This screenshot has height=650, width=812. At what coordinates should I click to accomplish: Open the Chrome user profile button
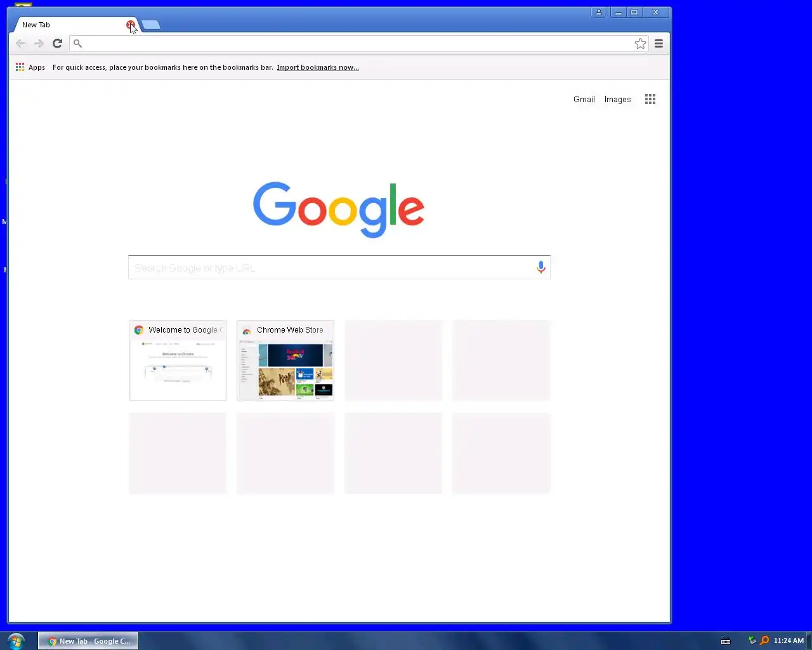tap(598, 12)
